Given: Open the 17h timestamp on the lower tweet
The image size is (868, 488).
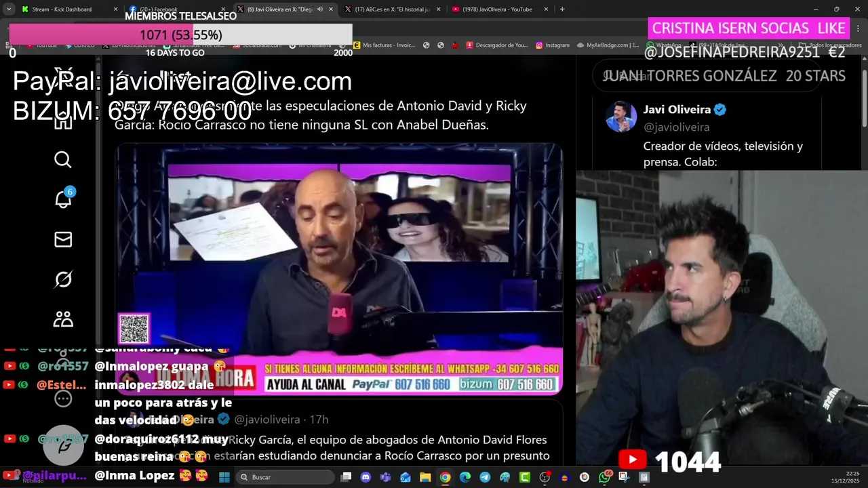Looking at the screenshot, I should tap(319, 420).
